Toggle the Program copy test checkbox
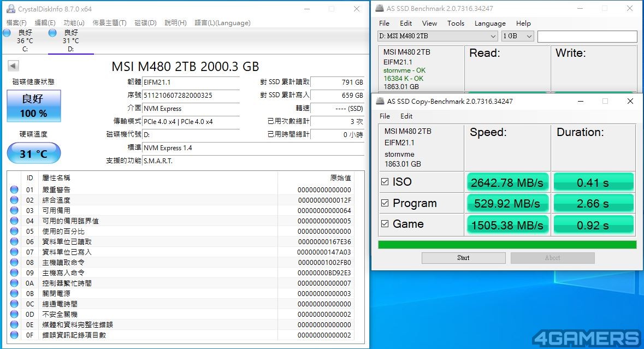Image resolution: width=644 pixels, height=349 pixels. pyautogui.click(x=385, y=203)
